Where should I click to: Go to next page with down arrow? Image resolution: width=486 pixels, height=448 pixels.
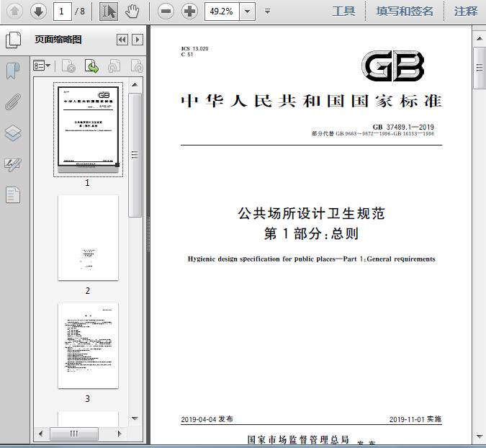[x=38, y=12]
